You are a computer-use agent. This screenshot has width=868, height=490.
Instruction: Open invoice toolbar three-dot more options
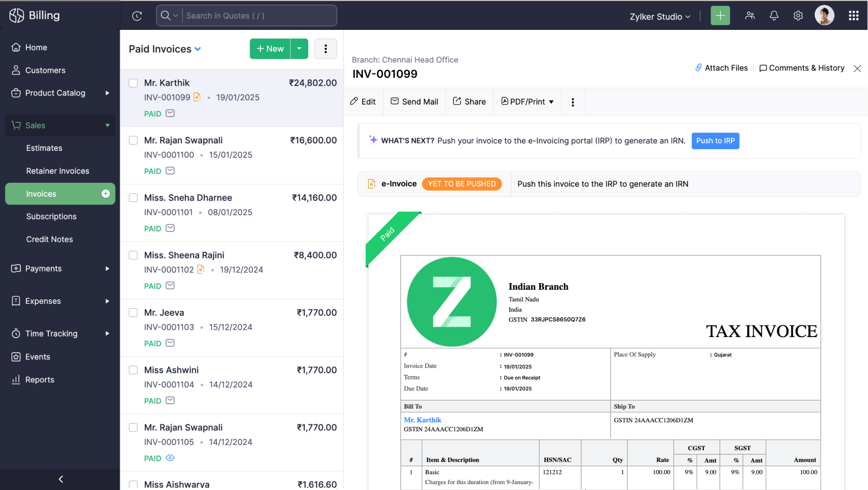[x=573, y=102]
